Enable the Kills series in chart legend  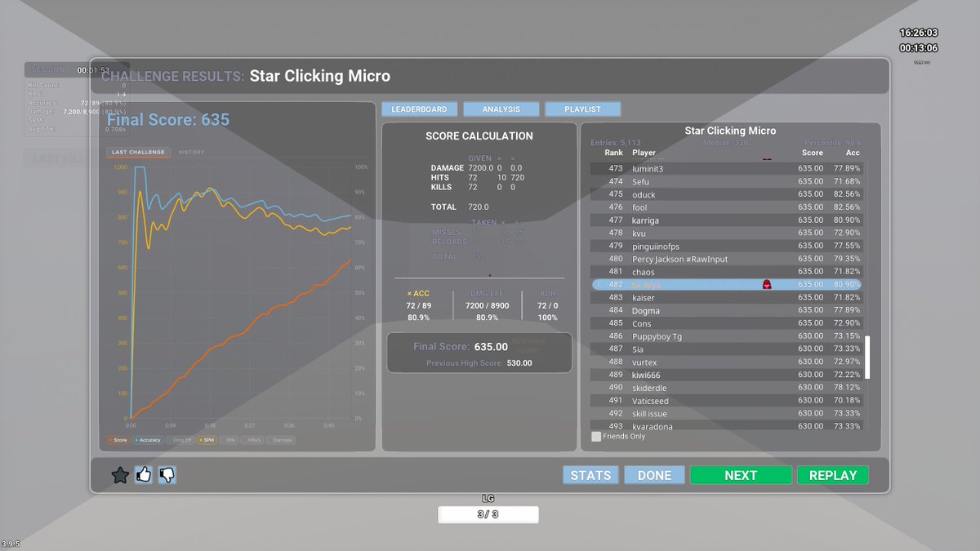click(x=230, y=440)
